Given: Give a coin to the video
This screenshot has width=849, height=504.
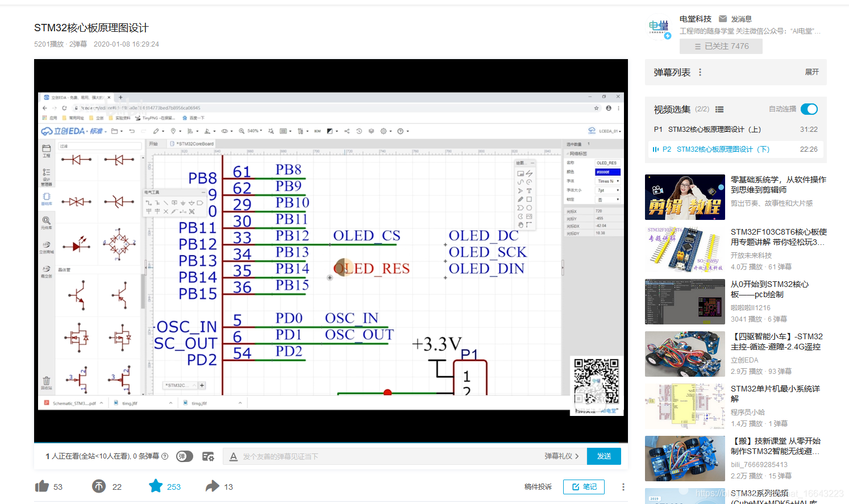Looking at the screenshot, I should pyautogui.click(x=99, y=486).
